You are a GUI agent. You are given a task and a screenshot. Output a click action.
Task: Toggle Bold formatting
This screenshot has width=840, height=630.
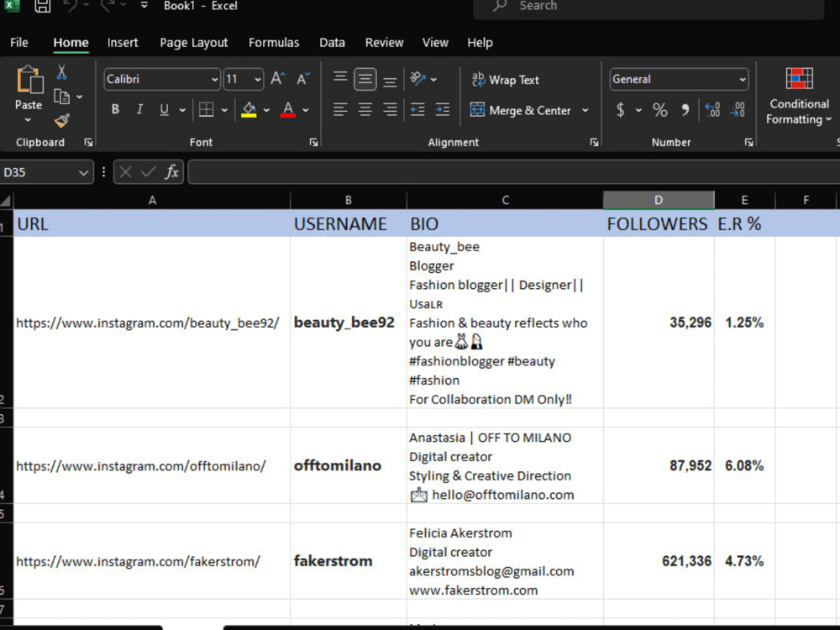point(115,110)
